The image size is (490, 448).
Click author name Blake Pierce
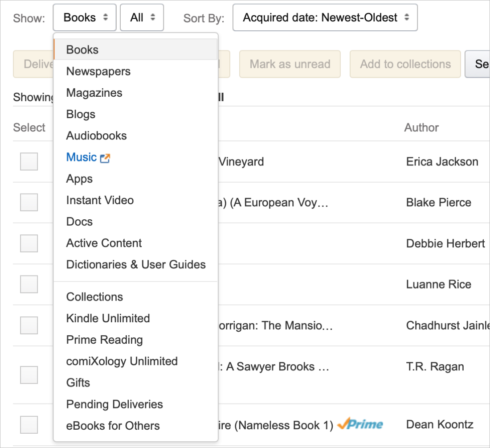click(438, 202)
